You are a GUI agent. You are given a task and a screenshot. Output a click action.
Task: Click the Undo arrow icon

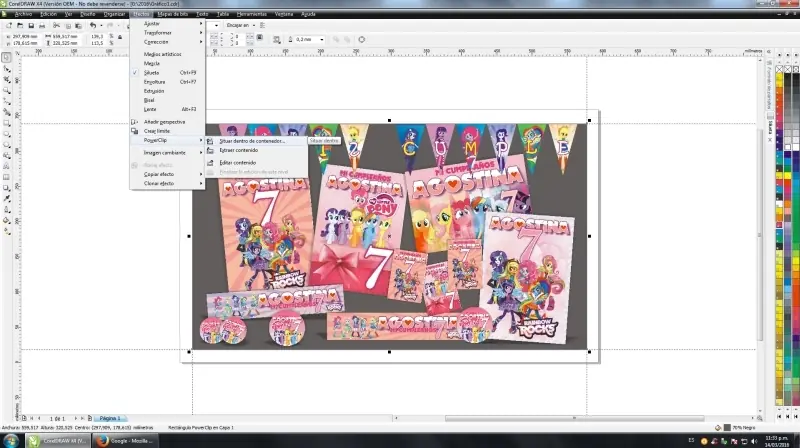point(93,25)
